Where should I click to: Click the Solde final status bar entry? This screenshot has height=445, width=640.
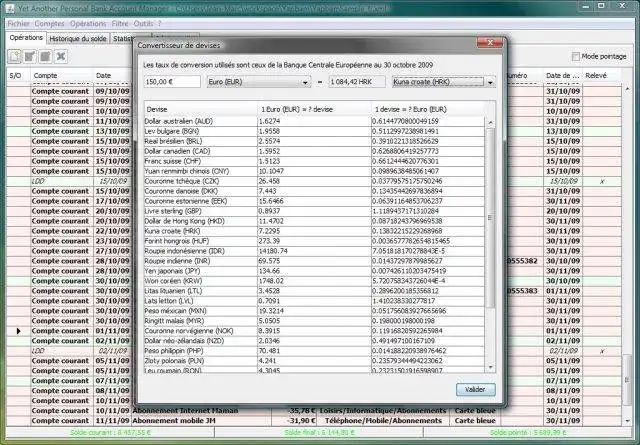coord(319,432)
